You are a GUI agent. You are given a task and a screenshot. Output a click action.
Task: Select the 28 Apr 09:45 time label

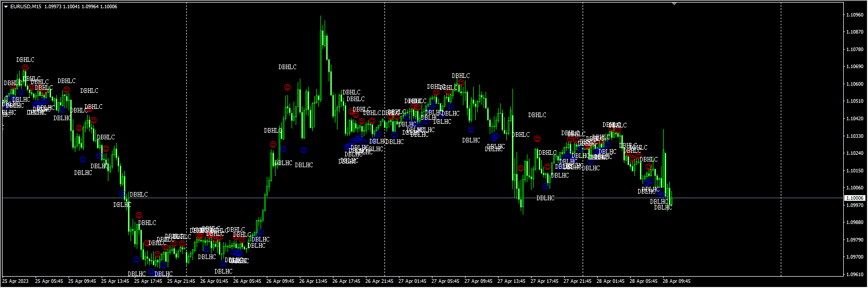click(677, 281)
